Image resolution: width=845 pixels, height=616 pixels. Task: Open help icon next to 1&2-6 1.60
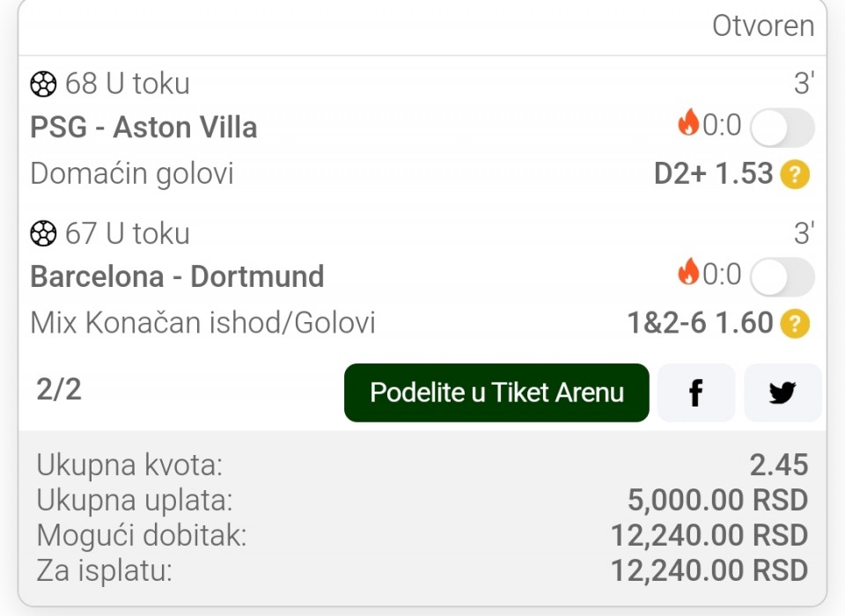click(x=795, y=325)
